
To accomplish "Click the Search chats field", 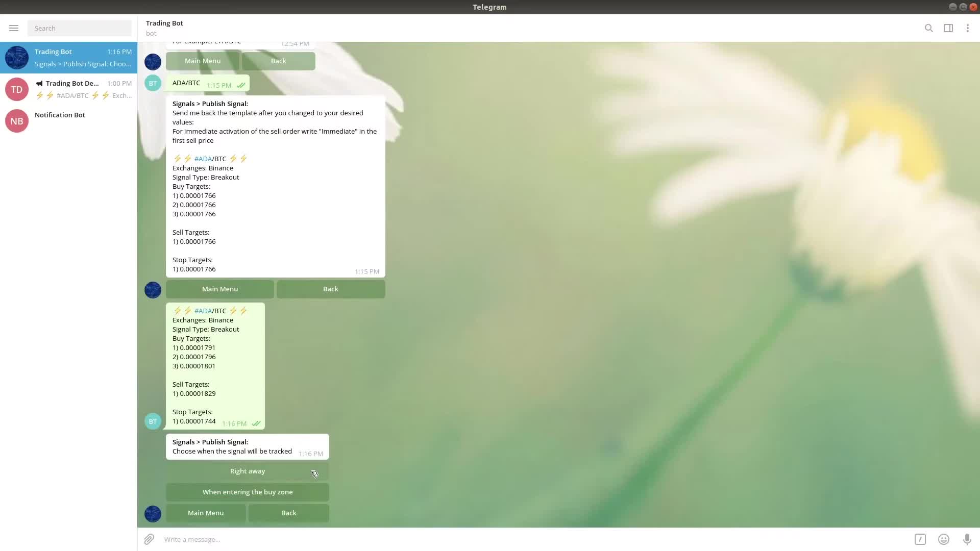I will [x=80, y=28].
